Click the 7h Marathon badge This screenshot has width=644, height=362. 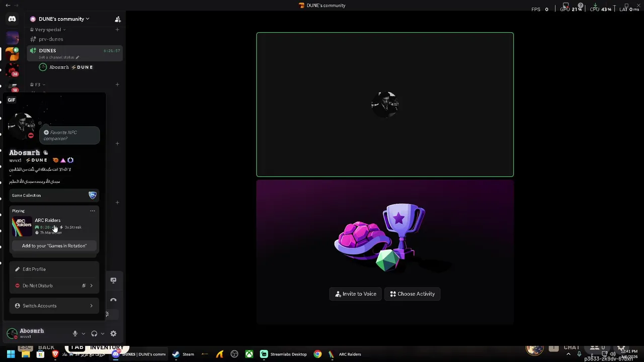pyautogui.click(x=49, y=233)
